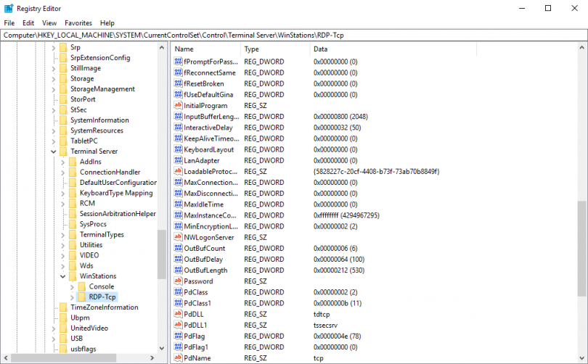This screenshot has width=588, height=364.
Task: Open the Edit menu
Action: click(x=28, y=23)
